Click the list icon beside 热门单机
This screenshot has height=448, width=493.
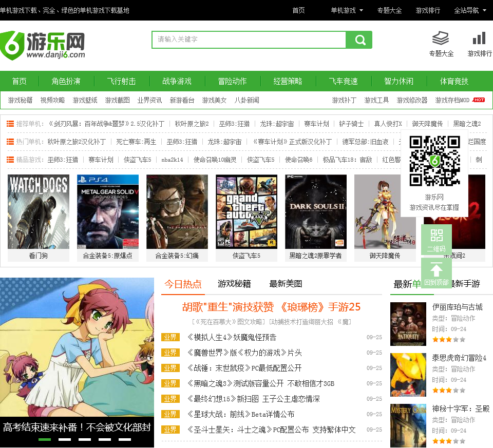(10, 142)
